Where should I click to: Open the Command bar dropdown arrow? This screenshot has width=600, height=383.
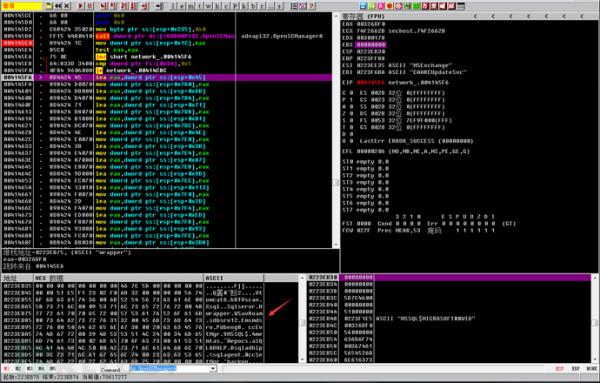[x=213, y=368]
